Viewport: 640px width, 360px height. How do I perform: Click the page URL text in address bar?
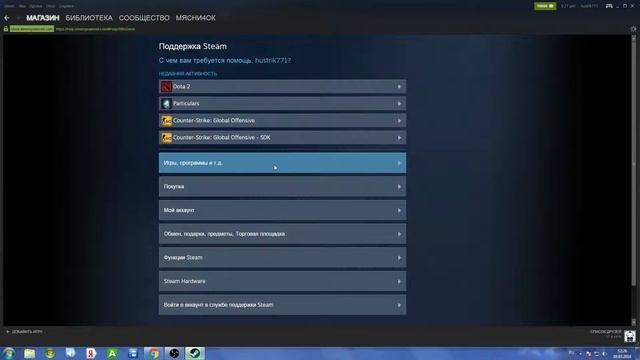(x=95, y=29)
